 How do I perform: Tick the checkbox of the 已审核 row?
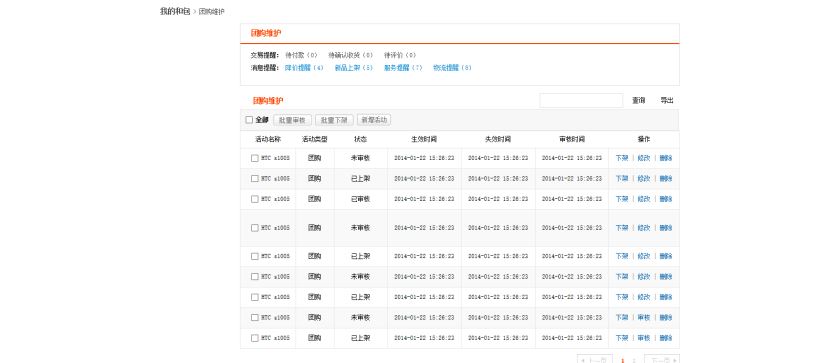pos(254,199)
